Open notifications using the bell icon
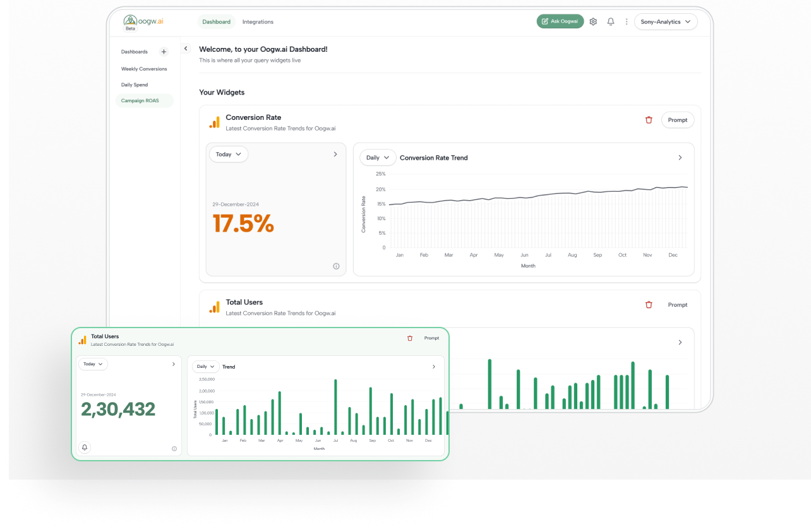 [x=610, y=21]
